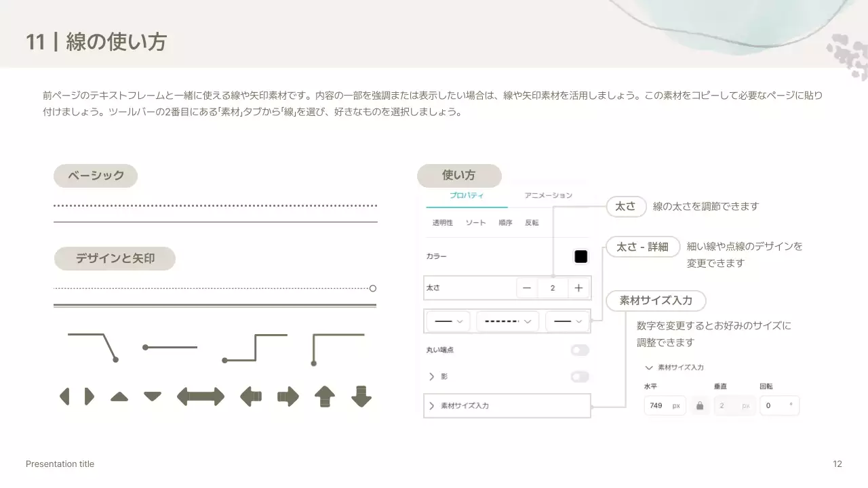Click the lock icon between 水平 and 垂直 fields
The height and width of the screenshot is (488, 868).
pyautogui.click(x=700, y=405)
